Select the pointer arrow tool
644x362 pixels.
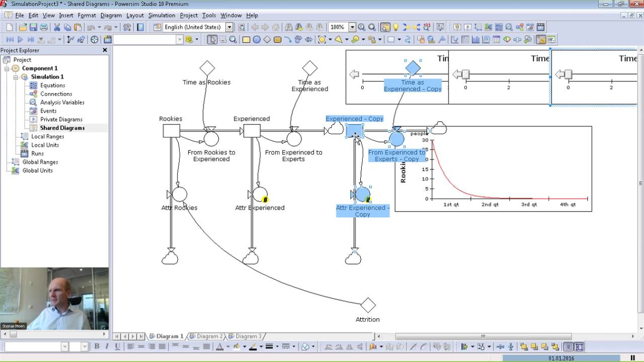(x=212, y=39)
